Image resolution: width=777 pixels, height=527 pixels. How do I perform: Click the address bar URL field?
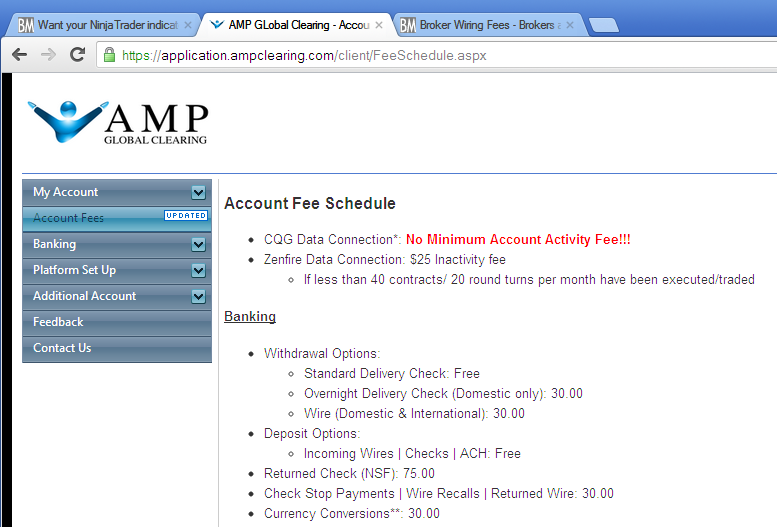click(x=436, y=55)
